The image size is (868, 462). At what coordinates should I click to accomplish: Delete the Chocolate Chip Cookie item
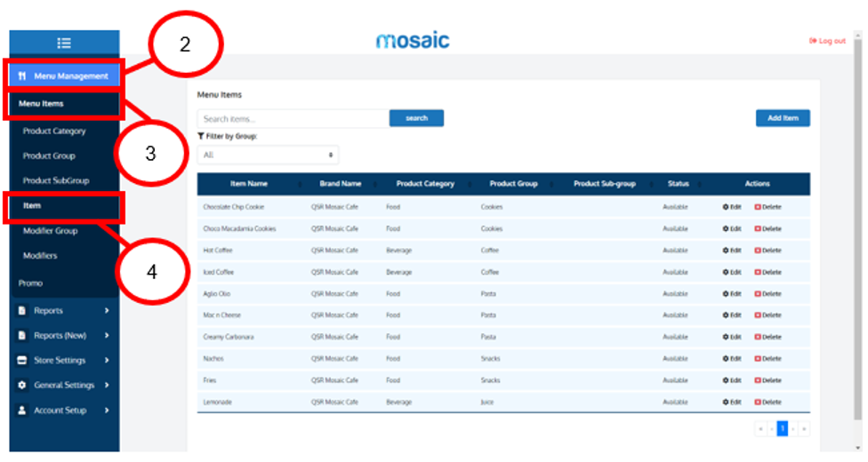[768, 207]
